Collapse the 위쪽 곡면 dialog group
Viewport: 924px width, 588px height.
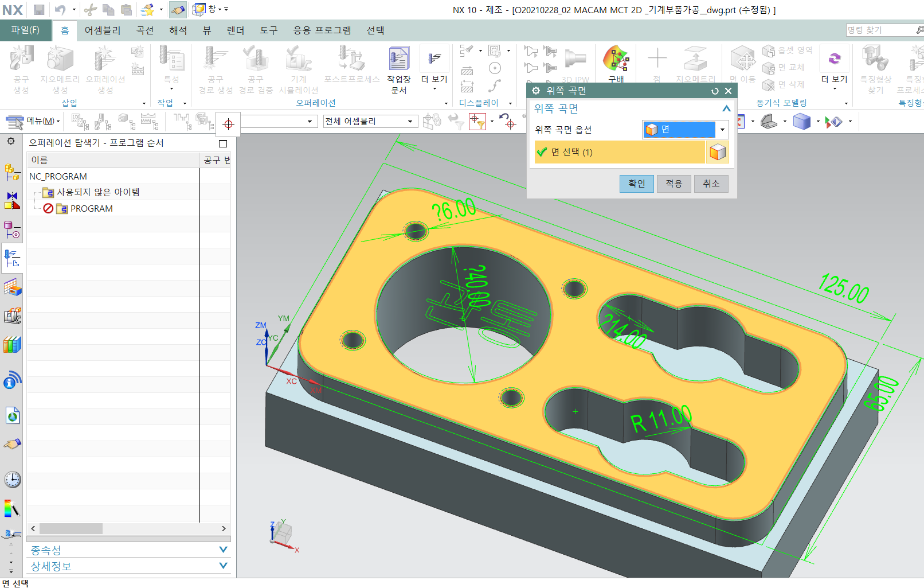tap(726, 108)
